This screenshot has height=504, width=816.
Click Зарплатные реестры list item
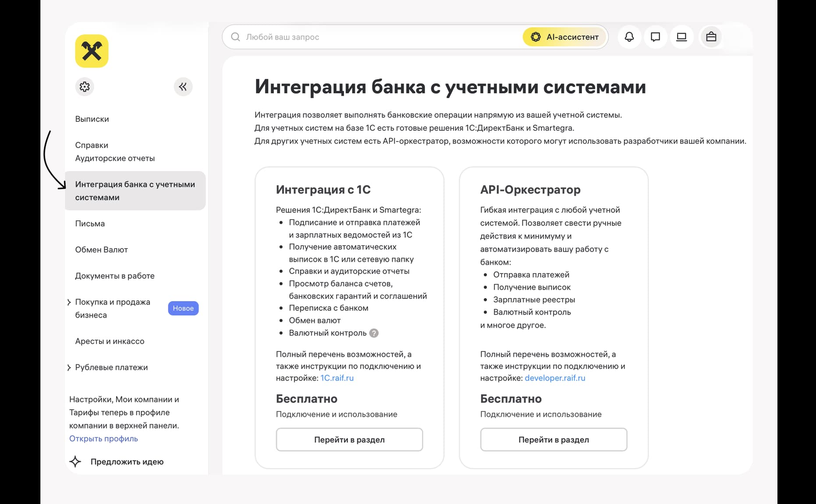click(x=534, y=300)
